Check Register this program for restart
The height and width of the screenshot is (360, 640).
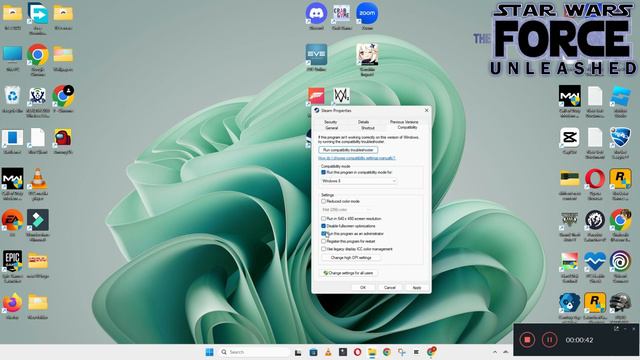point(323,241)
